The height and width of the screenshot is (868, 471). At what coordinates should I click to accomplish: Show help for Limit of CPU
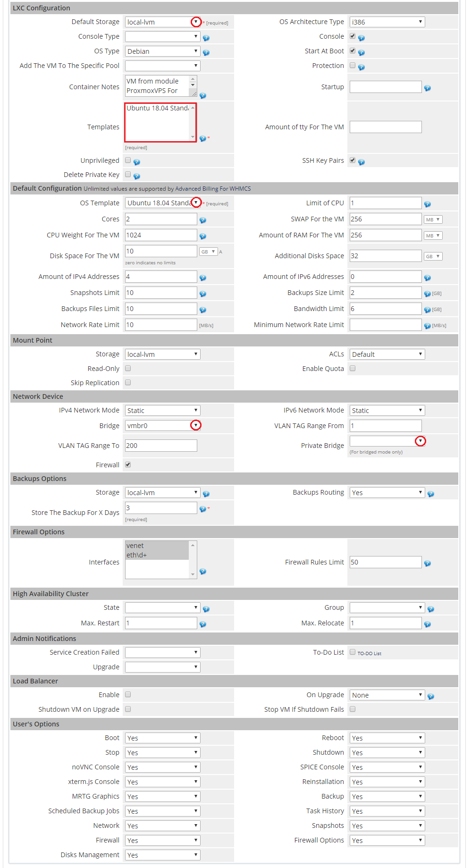428,204
